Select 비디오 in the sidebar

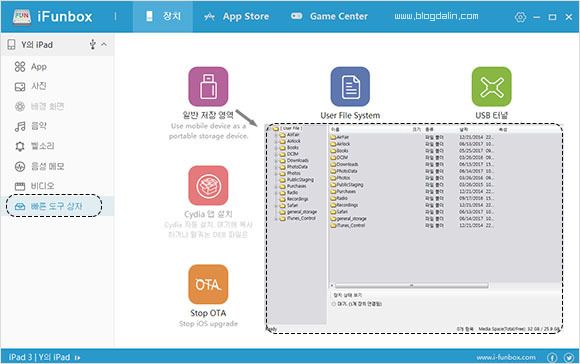57,186
